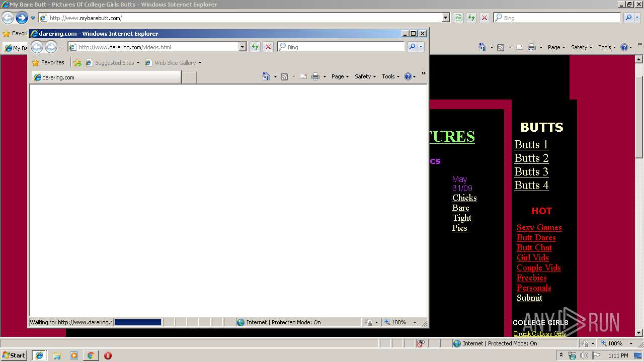Open Couple Vids link

538,268
